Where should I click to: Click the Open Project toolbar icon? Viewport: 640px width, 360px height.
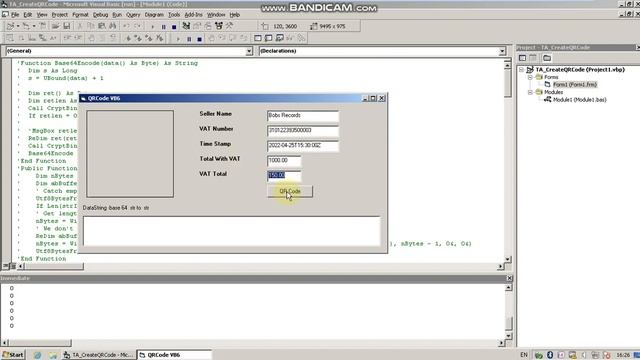click(56, 26)
